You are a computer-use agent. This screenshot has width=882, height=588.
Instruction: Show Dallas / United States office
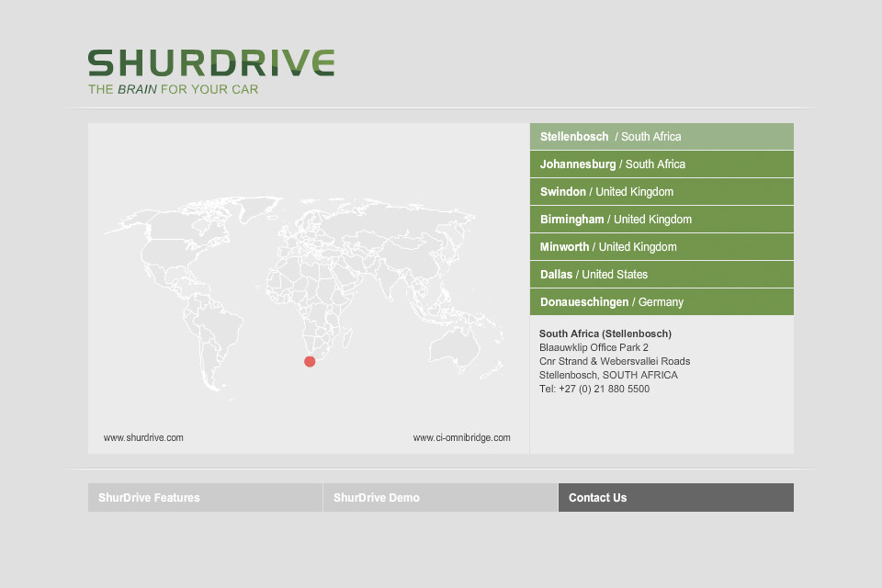pyautogui.click(x=661, y=274)
